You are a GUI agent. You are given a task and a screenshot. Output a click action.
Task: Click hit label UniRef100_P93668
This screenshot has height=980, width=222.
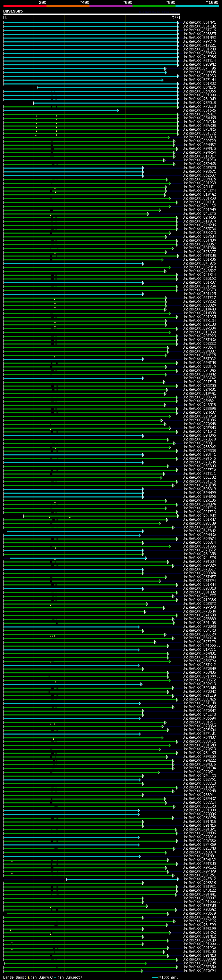click(x=199, y=397)
